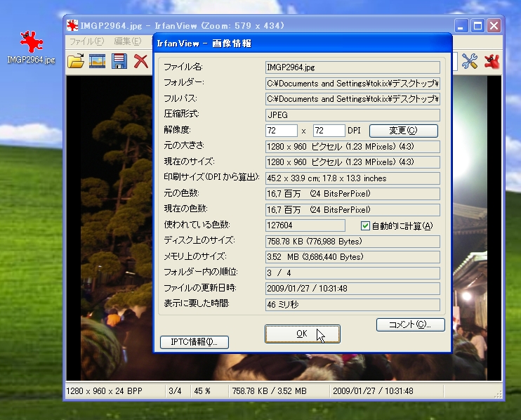Click the 画像情報 dialog title bar
521x420 pixels.
coord(303,44)
